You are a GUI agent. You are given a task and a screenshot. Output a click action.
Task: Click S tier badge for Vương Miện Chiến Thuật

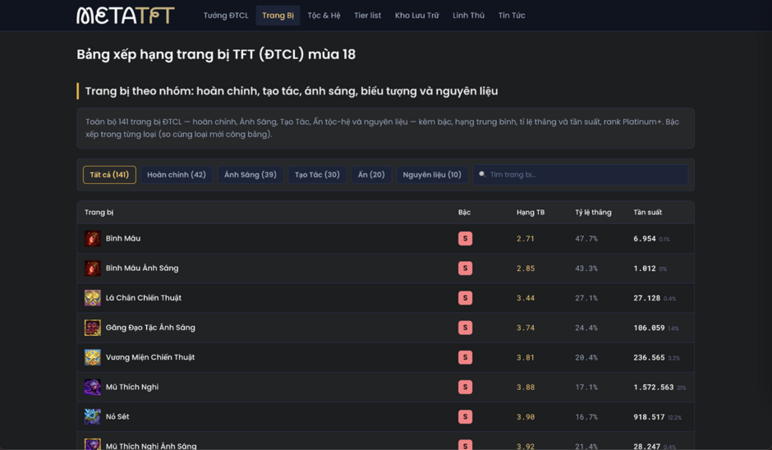pos(465,357)
